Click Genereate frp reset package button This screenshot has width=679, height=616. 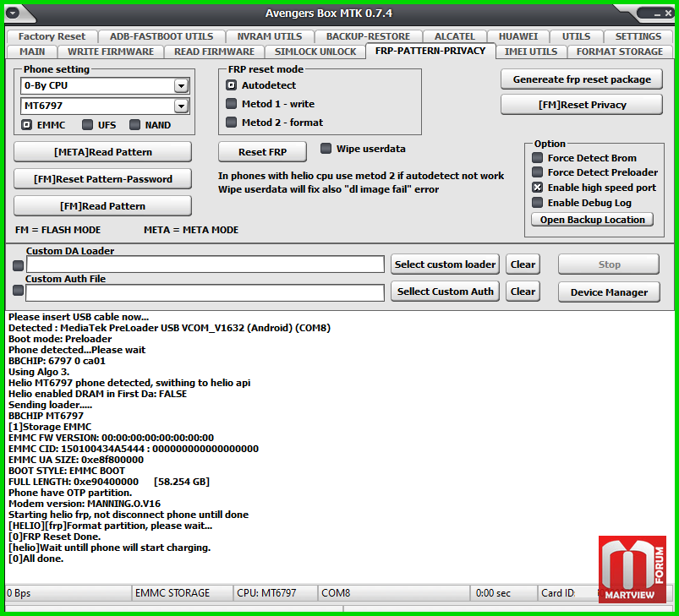pos(582,79)
